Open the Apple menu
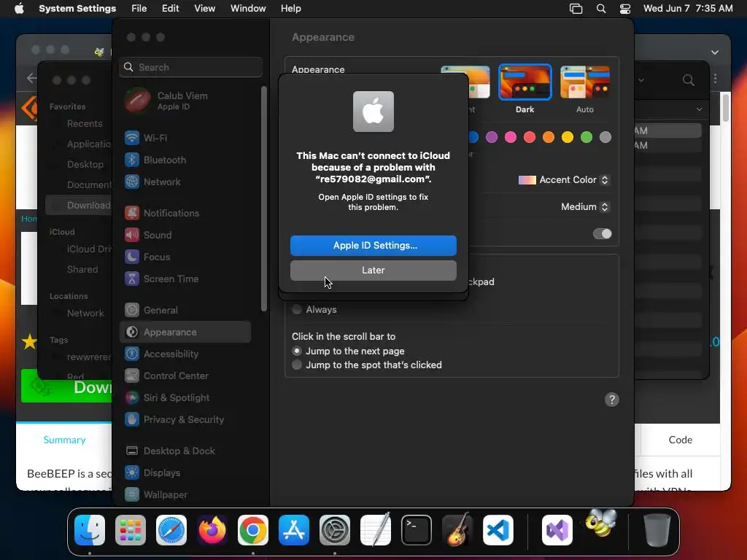 (x=19, y=9)
